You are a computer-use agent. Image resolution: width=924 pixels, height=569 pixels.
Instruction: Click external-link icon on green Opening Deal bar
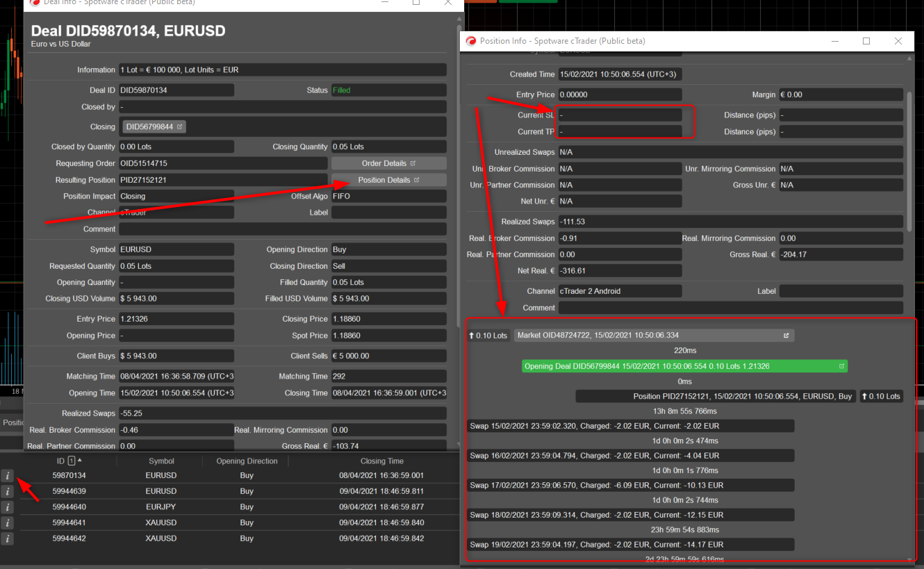coord(841,366)
